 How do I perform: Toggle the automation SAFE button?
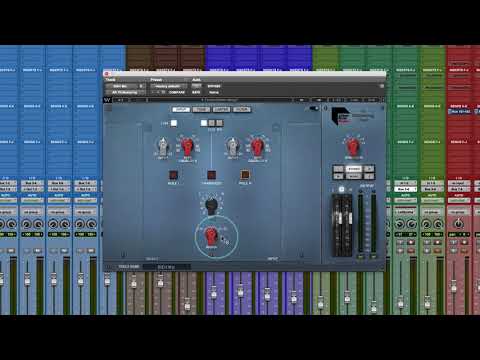pyautogui.click(x=196, y=92)
